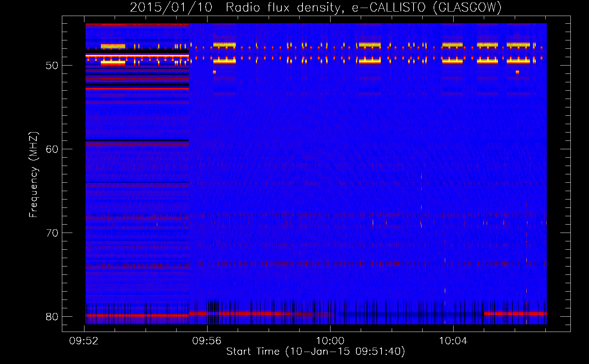Click the 09:52 time tick label

[84, 341]
